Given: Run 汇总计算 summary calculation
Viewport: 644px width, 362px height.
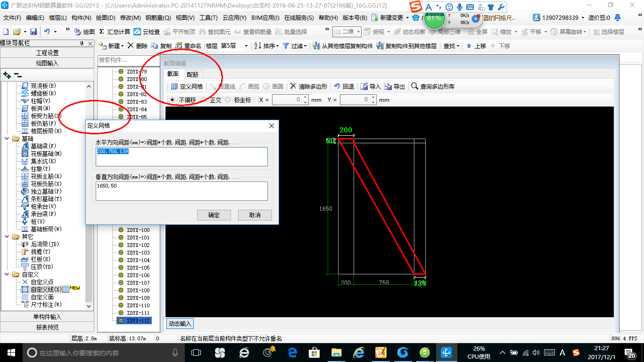Looking at the screenshot, I should [115, 32].
